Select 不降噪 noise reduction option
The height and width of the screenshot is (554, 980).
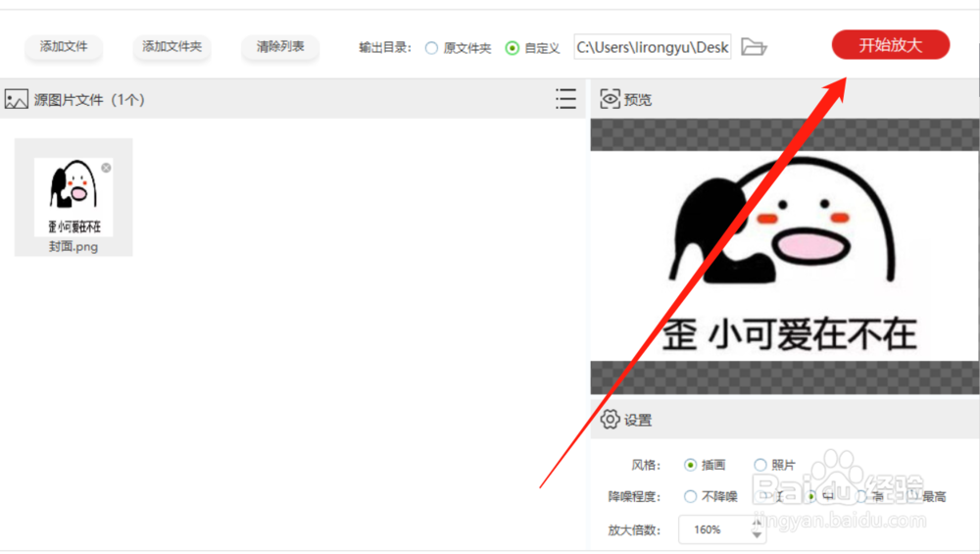(690, 496)
